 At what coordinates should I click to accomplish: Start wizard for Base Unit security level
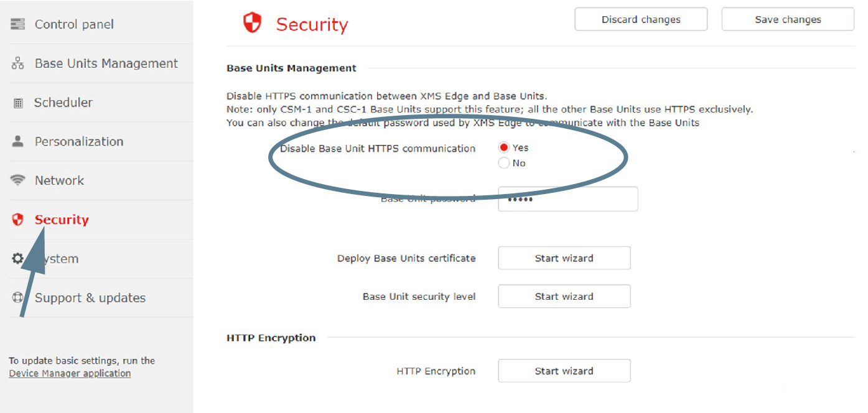point(564,297)
